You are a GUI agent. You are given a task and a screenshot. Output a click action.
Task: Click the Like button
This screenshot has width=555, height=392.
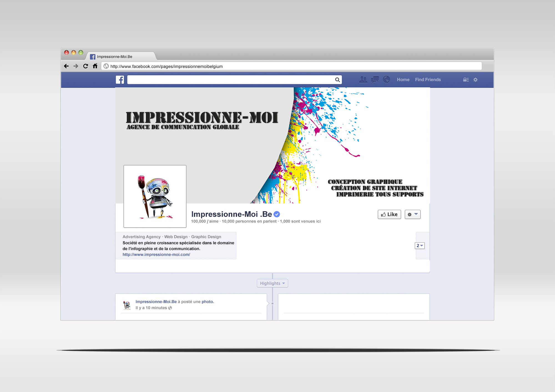389,214
